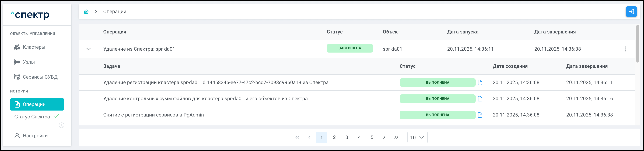644x151 pixels.
Task: Open log file for checksum removal task
Action: coord(480,99)
